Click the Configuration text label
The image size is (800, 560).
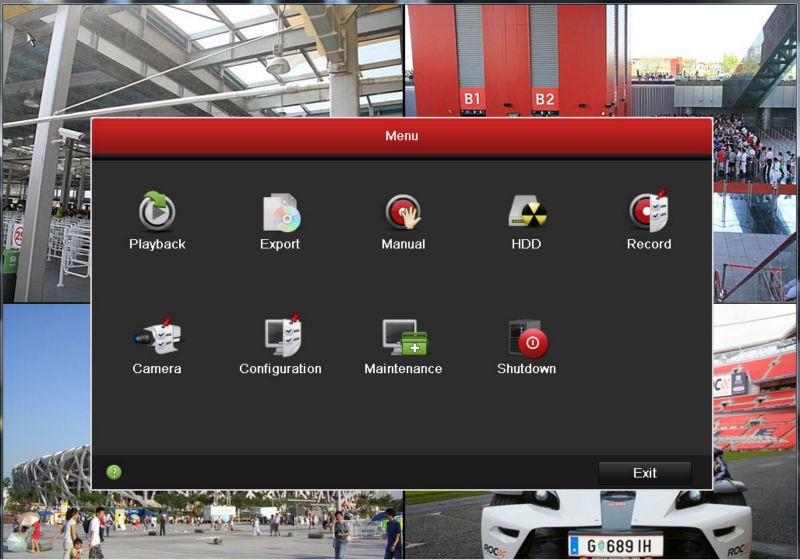click(x=280, y=369)
